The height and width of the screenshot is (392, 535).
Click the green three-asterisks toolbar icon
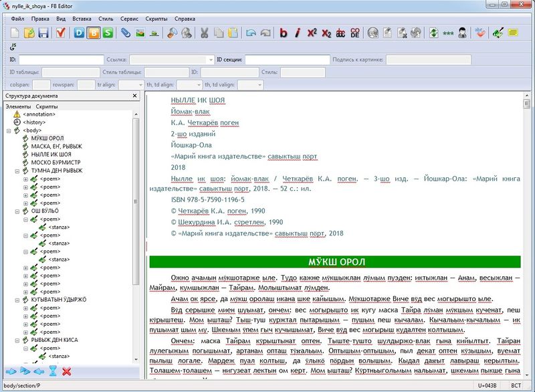coord(448,33)
